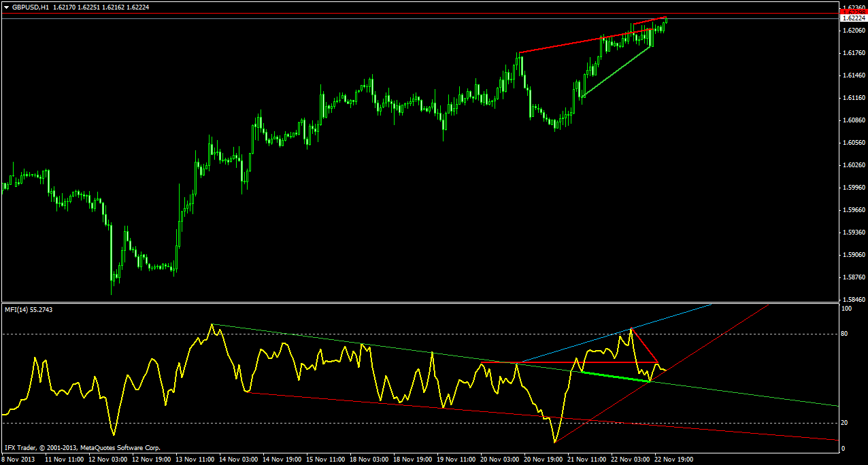The width and height of the screenshot is (868, 465).
Task: Click the 1.60260 price axis label
Action: point(853,165)
